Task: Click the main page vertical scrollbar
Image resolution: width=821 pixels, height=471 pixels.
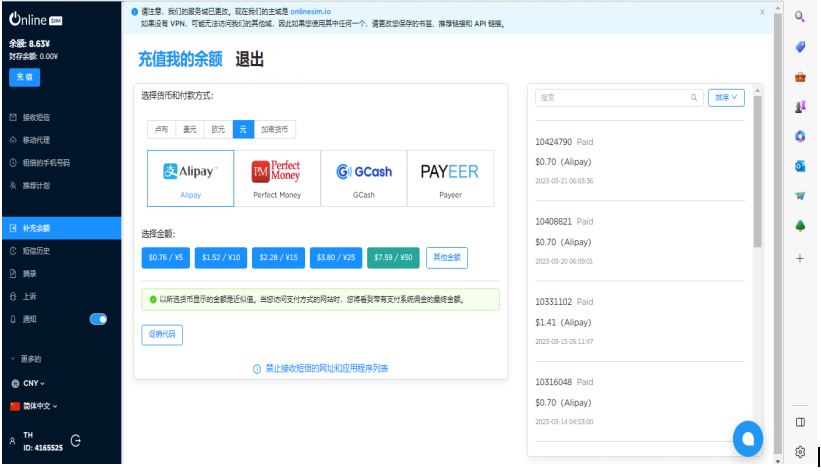Action: coord(778,233)
